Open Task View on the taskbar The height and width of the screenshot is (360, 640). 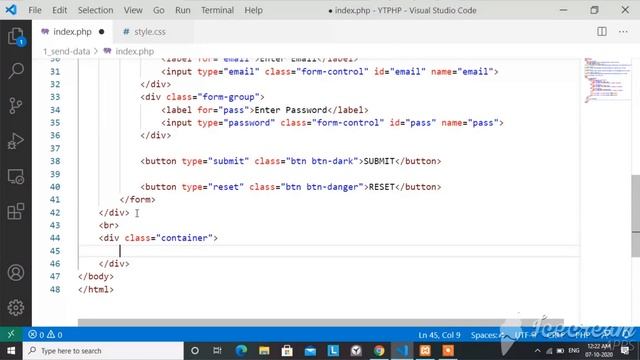tap(217, 351)
